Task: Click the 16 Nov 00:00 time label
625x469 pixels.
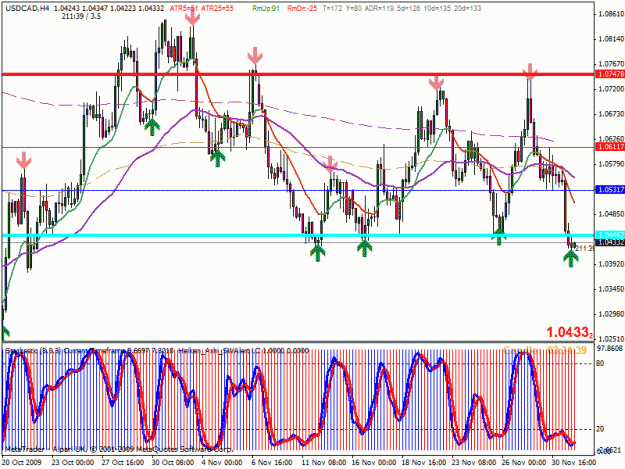Action: [373, 463]
